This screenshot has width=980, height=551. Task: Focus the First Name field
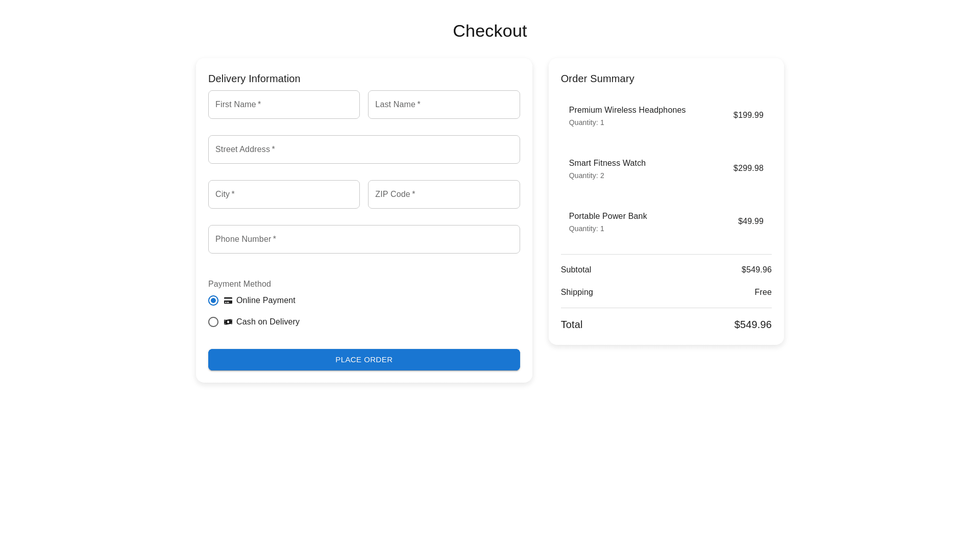(284, 105)
